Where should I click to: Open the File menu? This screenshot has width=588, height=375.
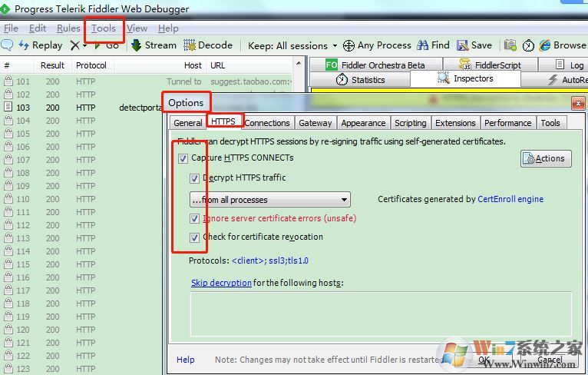click(11, 28)
